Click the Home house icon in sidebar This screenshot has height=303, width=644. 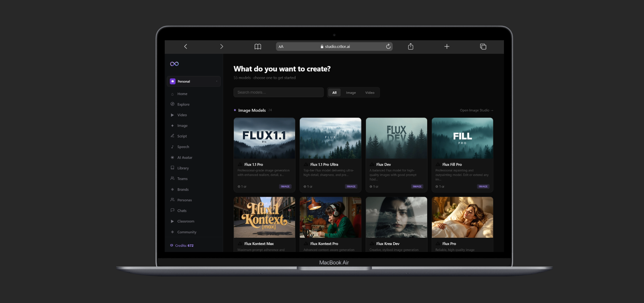point(172,94)
